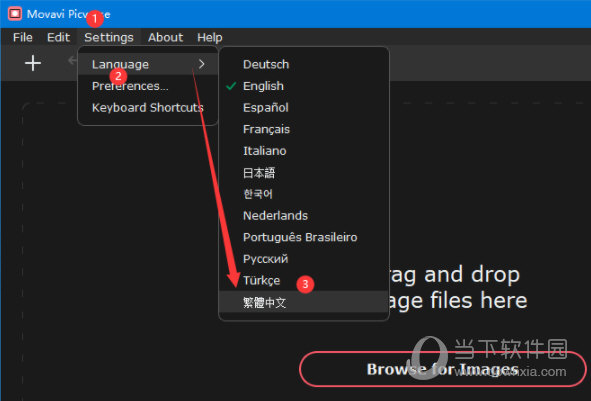591x401 pixels.
Task: Choose Português Brasileiro language
Action: tap(304, 237)
